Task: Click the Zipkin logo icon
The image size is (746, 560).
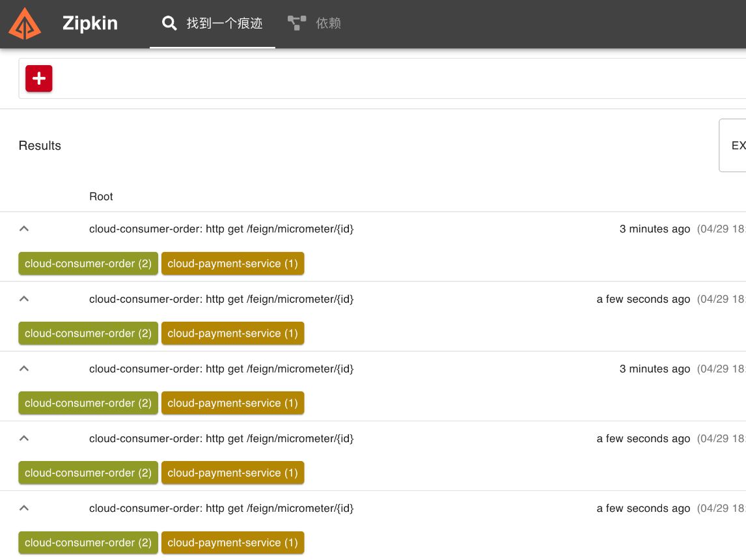Action: pos(25,23)
